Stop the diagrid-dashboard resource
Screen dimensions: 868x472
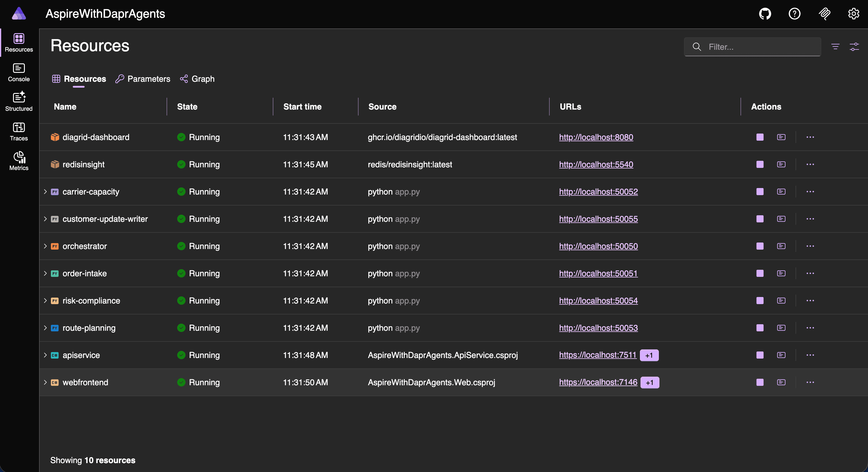point(760,137)
